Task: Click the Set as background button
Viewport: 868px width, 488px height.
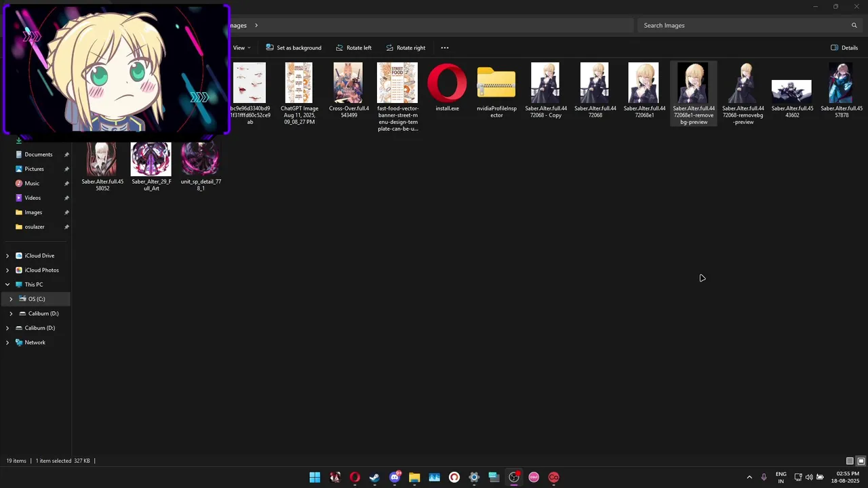Action: click(x=294, y=47)
